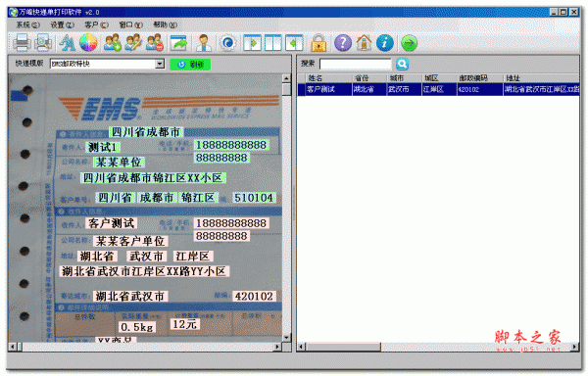This screenshot has height=376, width=588.
Task: Click waybill vertical scrollbar down arrow
Action: (286, 338)
